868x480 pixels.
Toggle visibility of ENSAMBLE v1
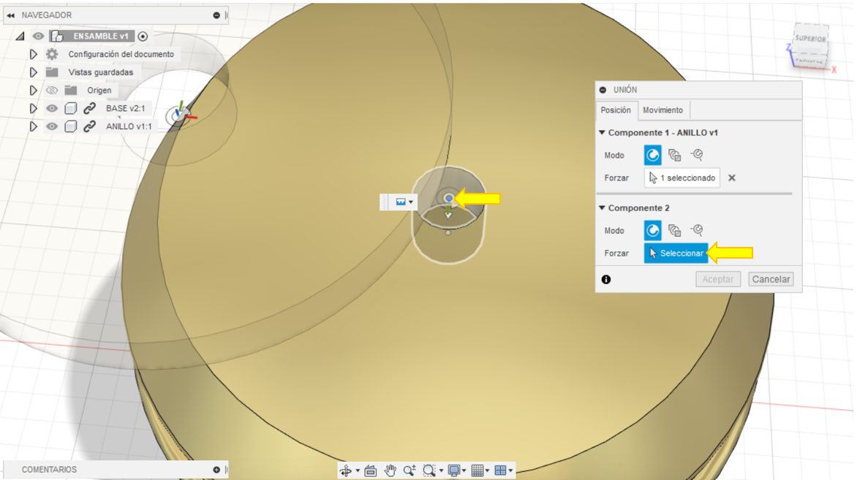38,37
